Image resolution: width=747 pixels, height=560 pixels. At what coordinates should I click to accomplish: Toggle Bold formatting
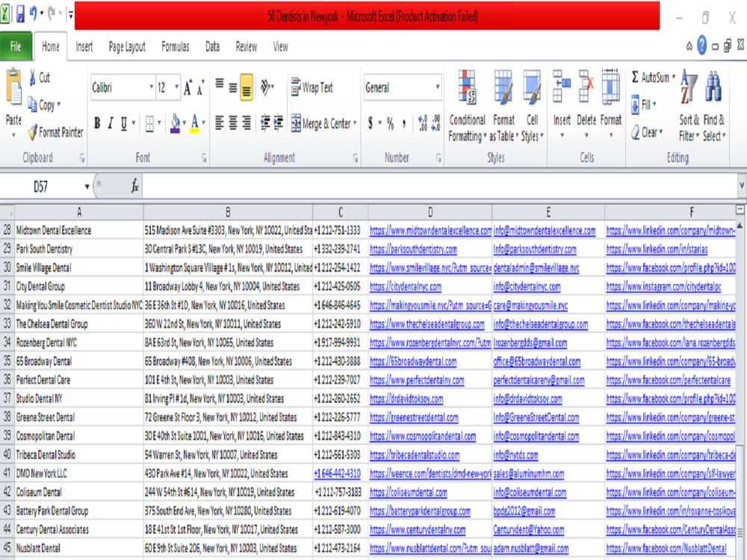97,123
